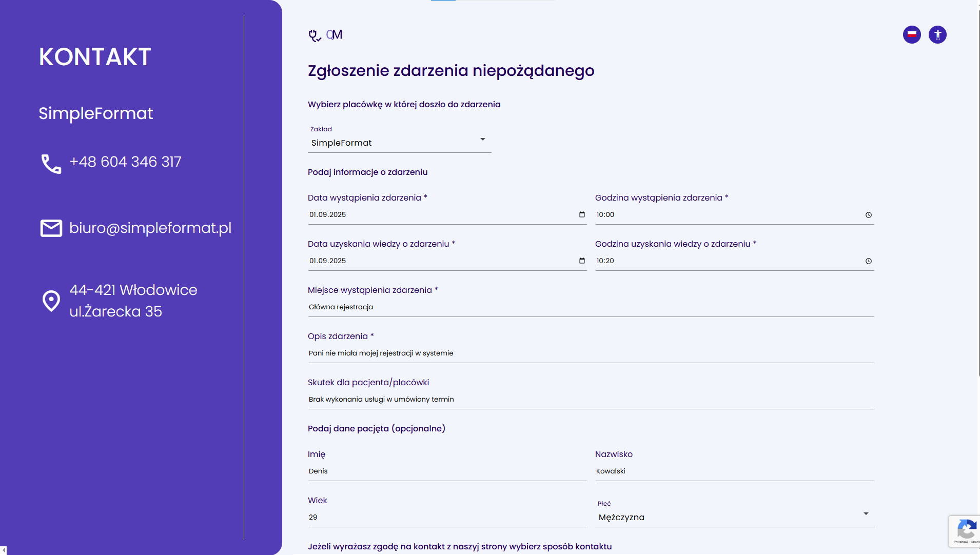Click the Miejsce wystąpienia zdarzenia field

pyautogui.click(x=591, y=307)
